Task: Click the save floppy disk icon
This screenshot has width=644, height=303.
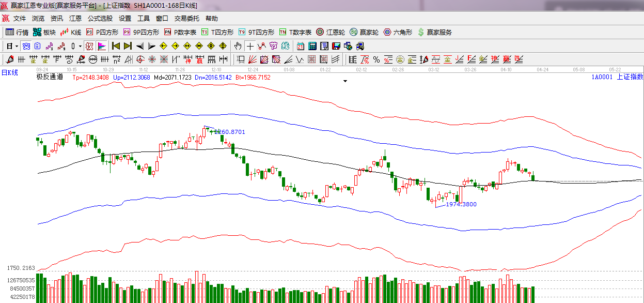Action: [336, 46]
